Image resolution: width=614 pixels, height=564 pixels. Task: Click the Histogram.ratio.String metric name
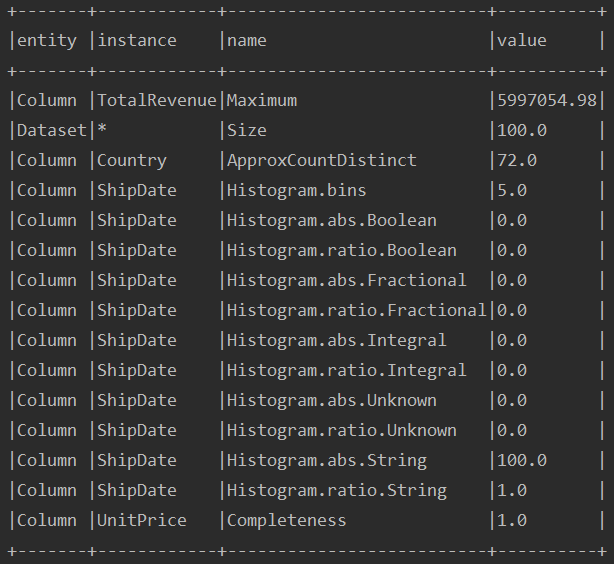tap(336, 491)
